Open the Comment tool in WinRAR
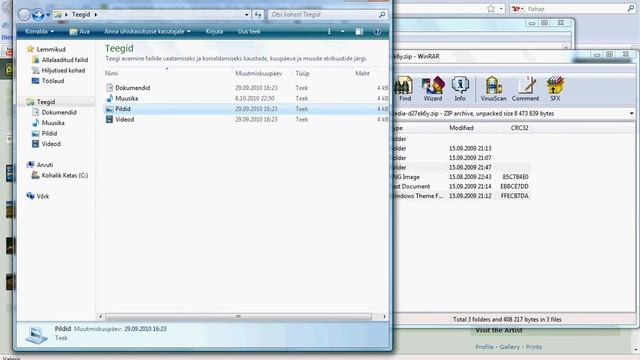Viewport: 640px width, 360px height. pos(525,89)
